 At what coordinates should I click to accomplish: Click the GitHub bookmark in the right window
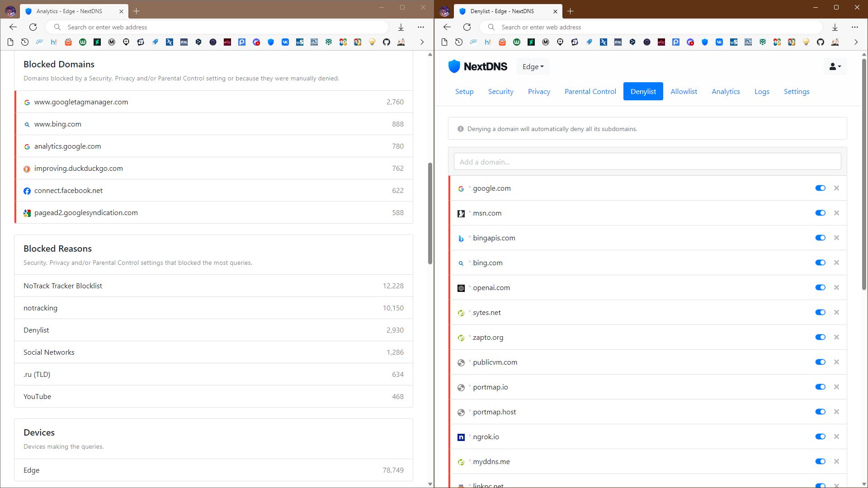[x=821, y=42]
